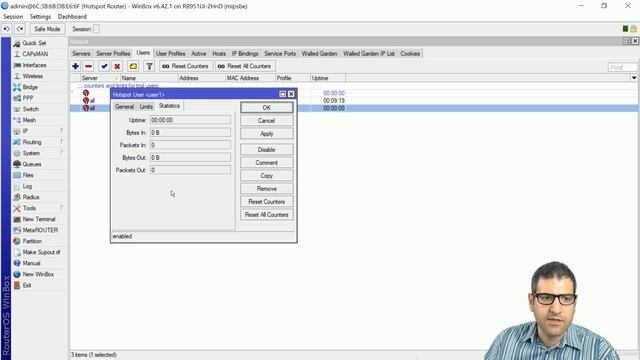Screen dimensions: 640x360
Task: Click Make Supout.rif in sidebar
Action: pos(41,252)
